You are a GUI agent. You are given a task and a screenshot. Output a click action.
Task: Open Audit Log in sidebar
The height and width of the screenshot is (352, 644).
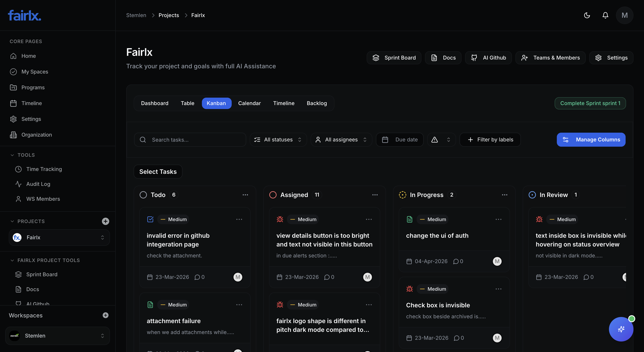(x=38, y=184)
